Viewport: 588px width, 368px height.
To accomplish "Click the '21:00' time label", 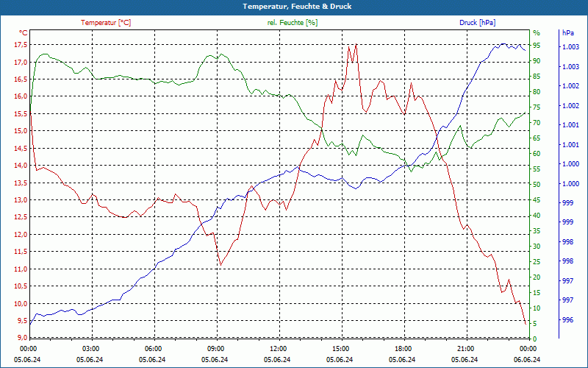I will tap(465, 348).
